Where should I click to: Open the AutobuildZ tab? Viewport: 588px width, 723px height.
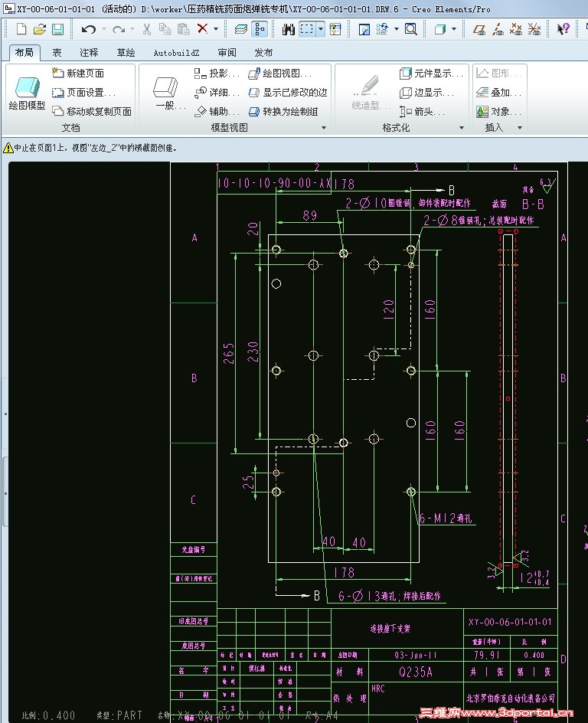pyautogui.click(x=177, y=53)
